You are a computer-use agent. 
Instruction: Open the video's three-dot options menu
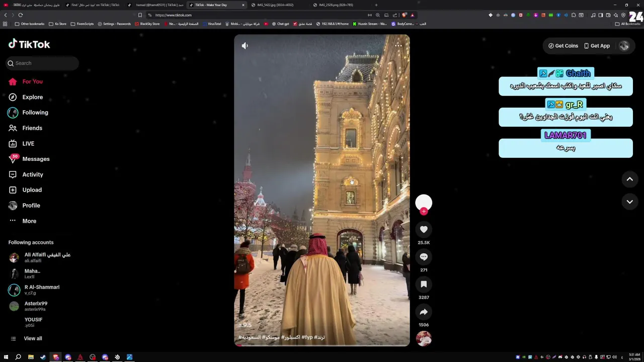pos(398,46)
